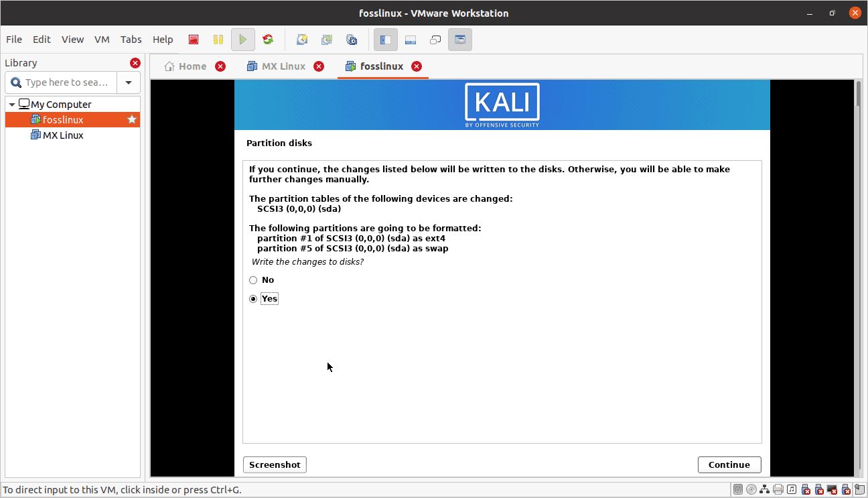
Task: Click the sound card status icon
Action: 792,489
